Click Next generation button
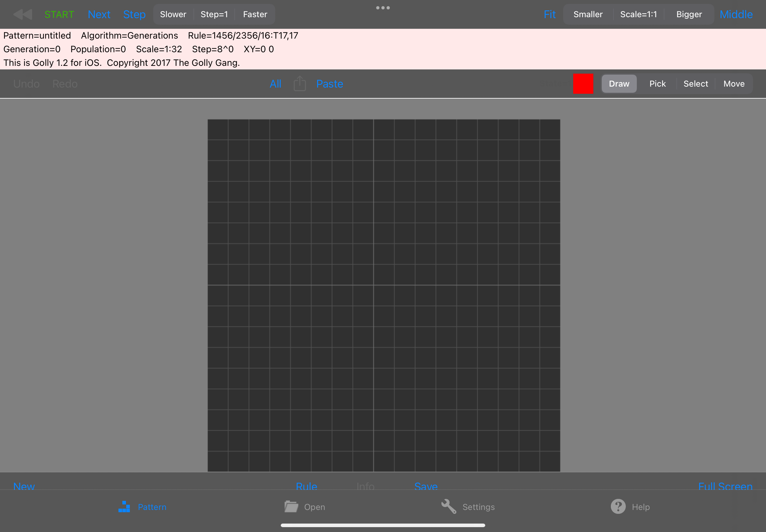 click(x=99, y=14)
